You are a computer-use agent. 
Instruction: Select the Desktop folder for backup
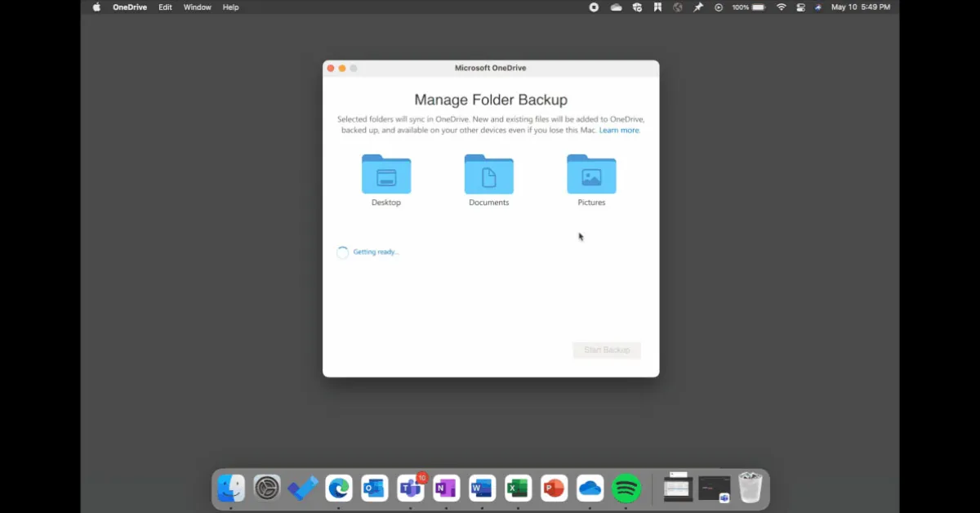point(386,174)
